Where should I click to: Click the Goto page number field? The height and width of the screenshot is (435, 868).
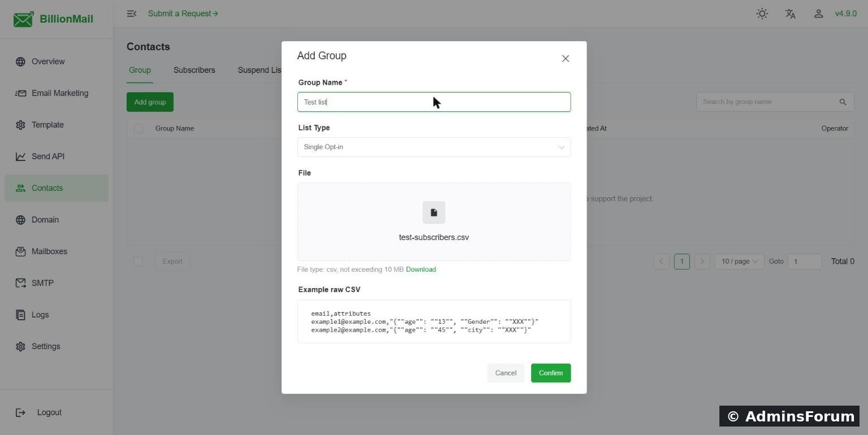[805, 262]
